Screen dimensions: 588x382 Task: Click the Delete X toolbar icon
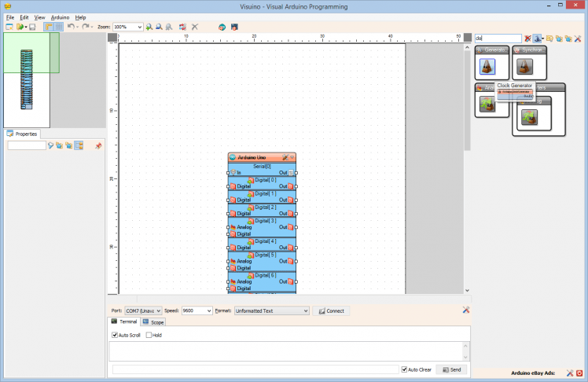(195, 27)
